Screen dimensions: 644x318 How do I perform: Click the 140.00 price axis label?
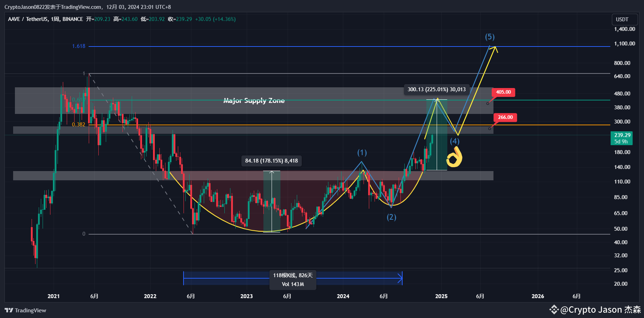click(622, 167)
